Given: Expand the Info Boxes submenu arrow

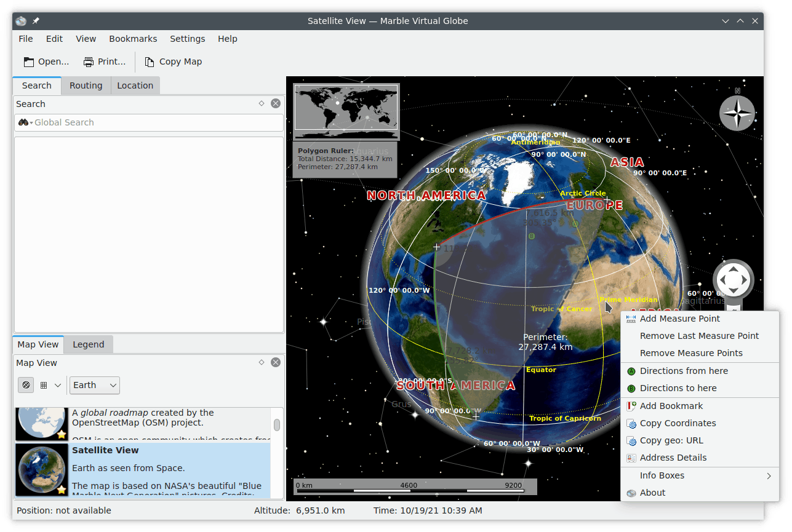Looking at the screenshot, I should [769, 475].
